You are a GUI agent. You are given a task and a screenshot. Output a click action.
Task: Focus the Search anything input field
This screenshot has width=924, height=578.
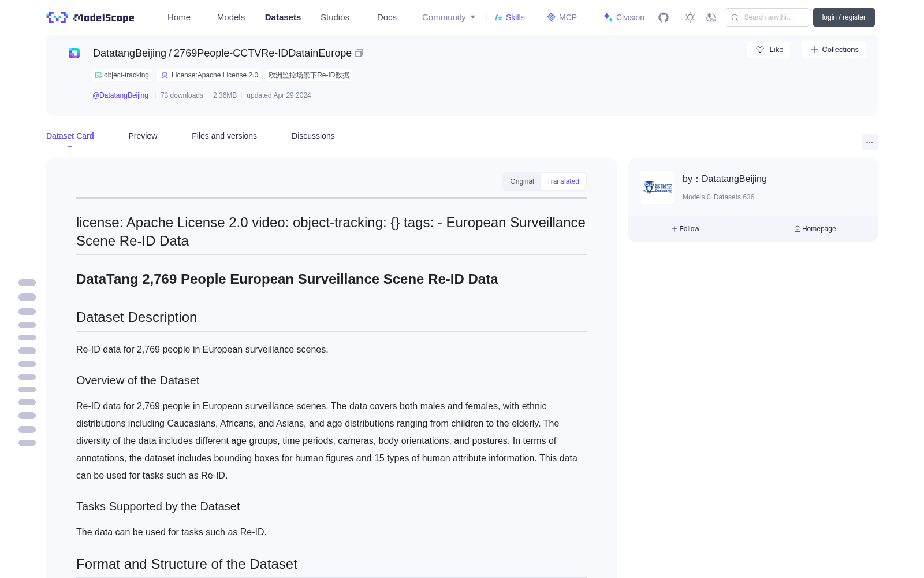pos(767,17)
